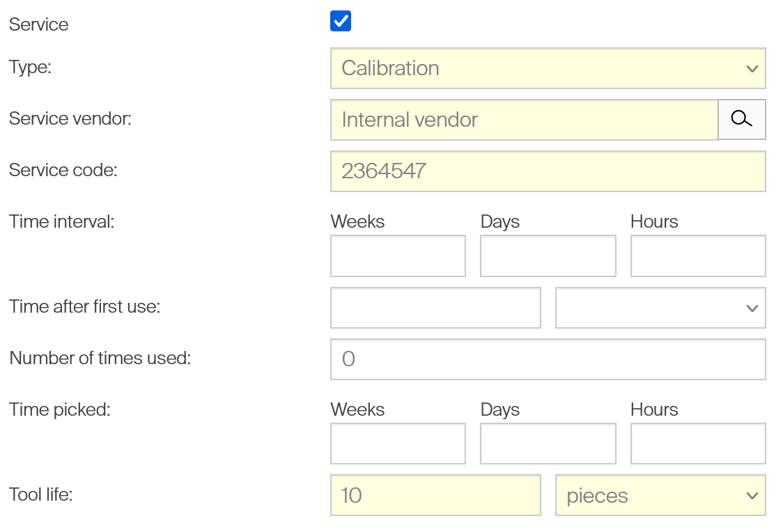783x532 pixels.
Task: Click the Time interval Hours field
Action: pos(697,256)
